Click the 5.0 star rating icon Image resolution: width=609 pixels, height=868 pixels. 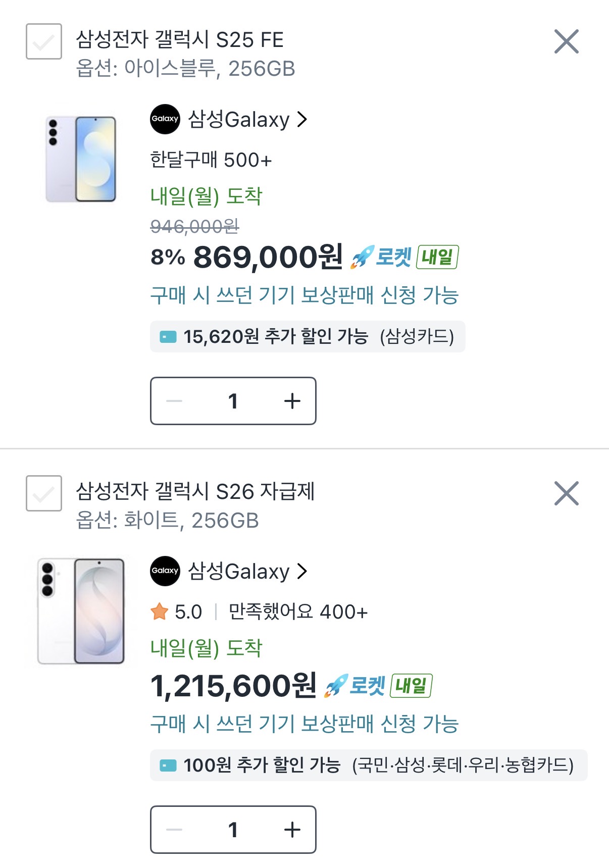(160, 611)
